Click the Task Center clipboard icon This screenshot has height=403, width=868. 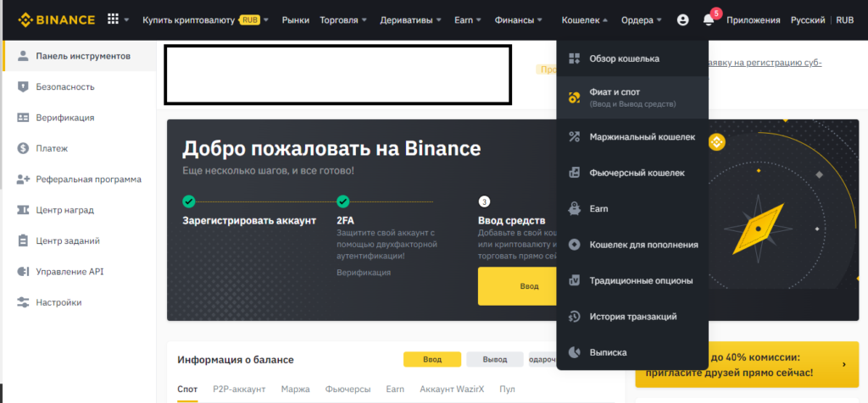[x=23, y=241]
